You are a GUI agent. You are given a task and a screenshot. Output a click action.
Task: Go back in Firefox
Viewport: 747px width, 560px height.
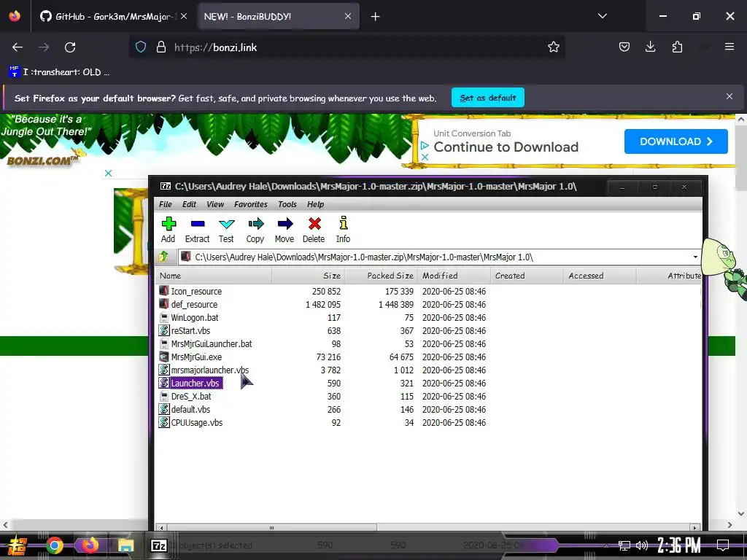tap(18, 47)
